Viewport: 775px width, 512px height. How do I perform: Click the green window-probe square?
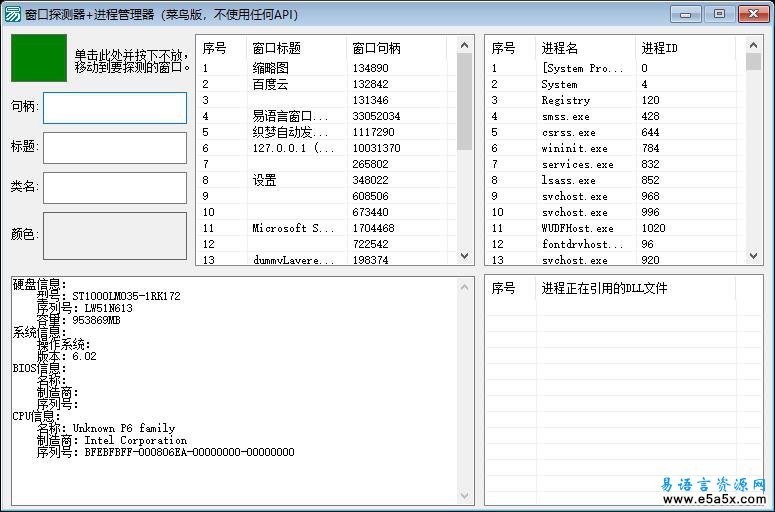coord(39,58)
